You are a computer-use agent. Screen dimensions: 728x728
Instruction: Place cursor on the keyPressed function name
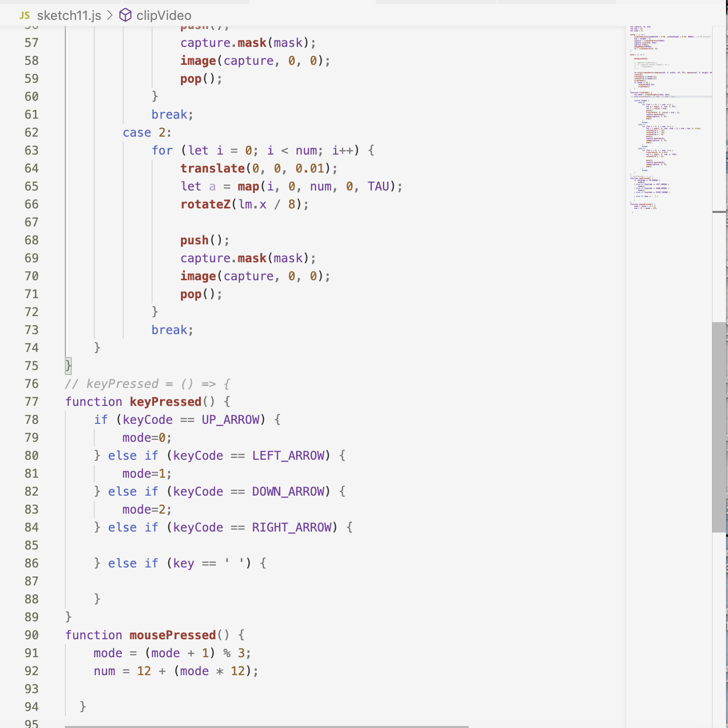tap(165, 401)
